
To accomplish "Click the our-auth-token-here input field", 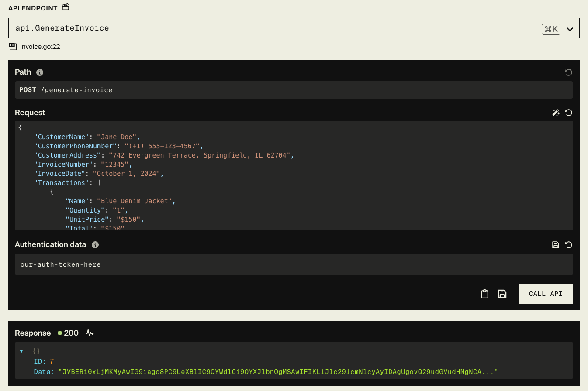I will [x=294, y=264].
